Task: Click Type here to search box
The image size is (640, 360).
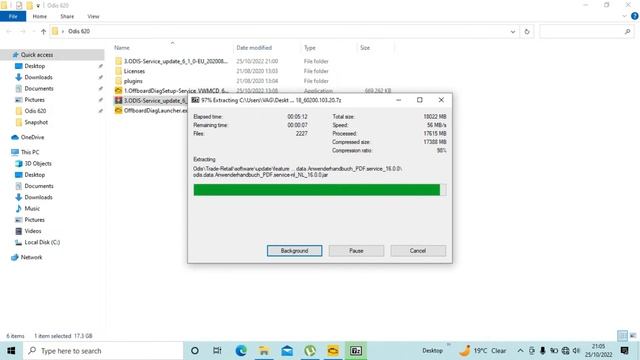Action: [x=103, y=351]
